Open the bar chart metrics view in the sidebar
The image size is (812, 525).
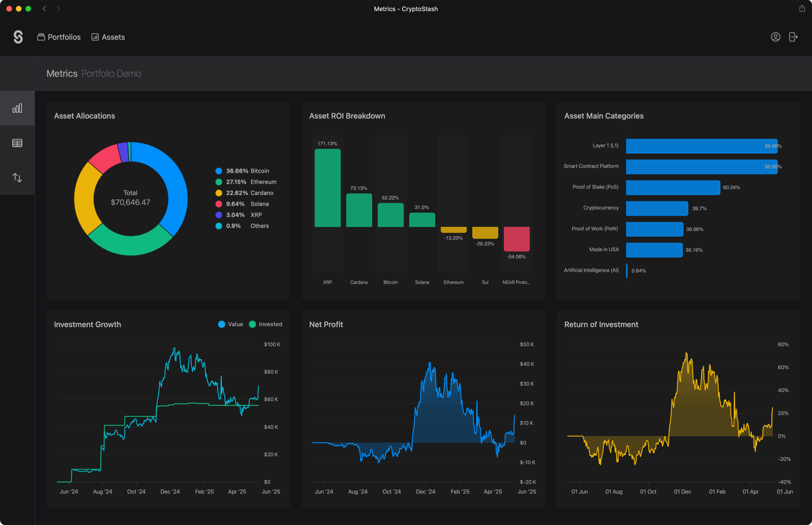(x=17, y=108)
